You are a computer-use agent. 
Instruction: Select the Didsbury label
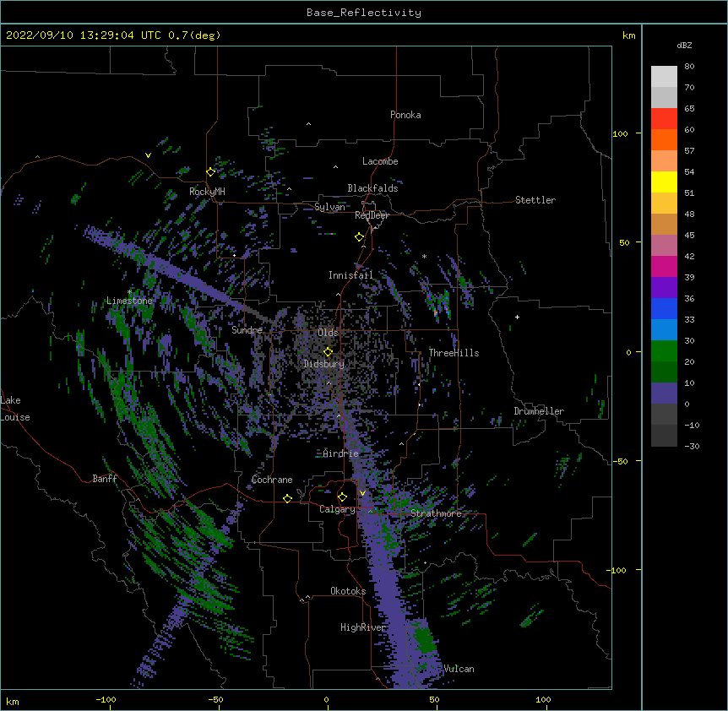323,364
